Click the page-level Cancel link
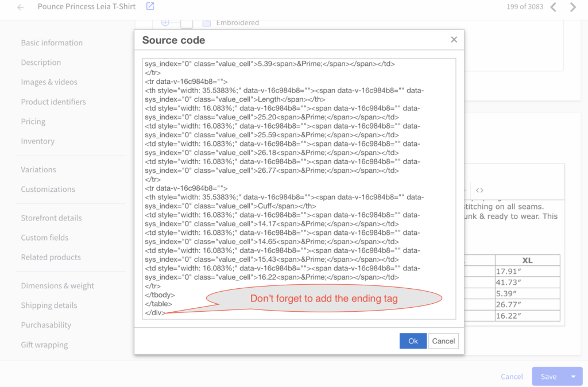The image size is (588, 387). (512, 377)
